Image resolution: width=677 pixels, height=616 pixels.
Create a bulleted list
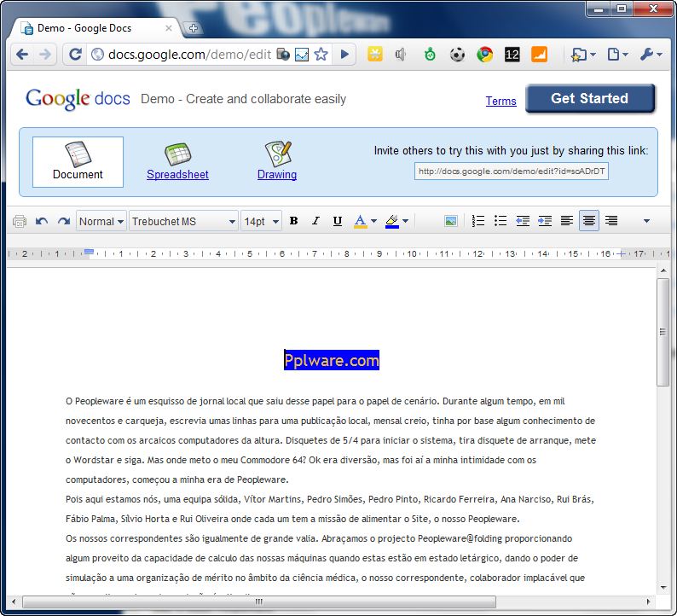point(501,221)
